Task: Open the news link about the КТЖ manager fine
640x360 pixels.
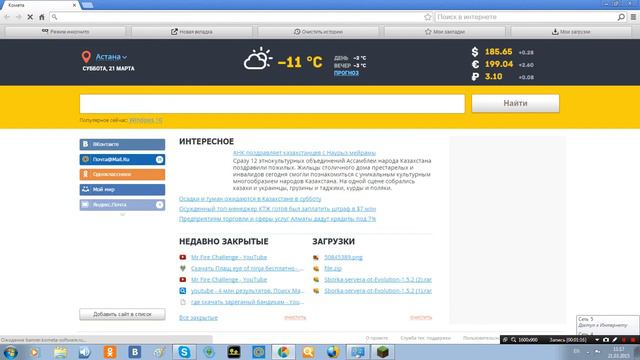Action: [x=278, y=209]
